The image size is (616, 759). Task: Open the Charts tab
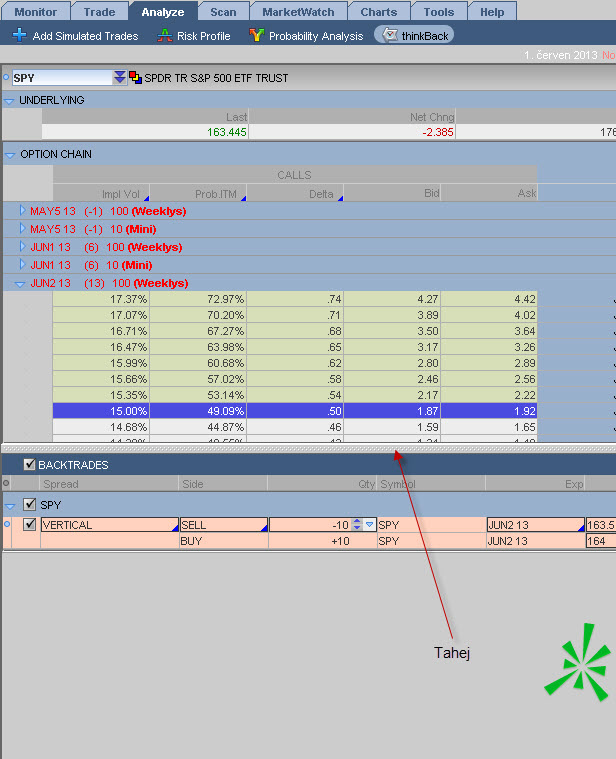click(x=378, y=12)
